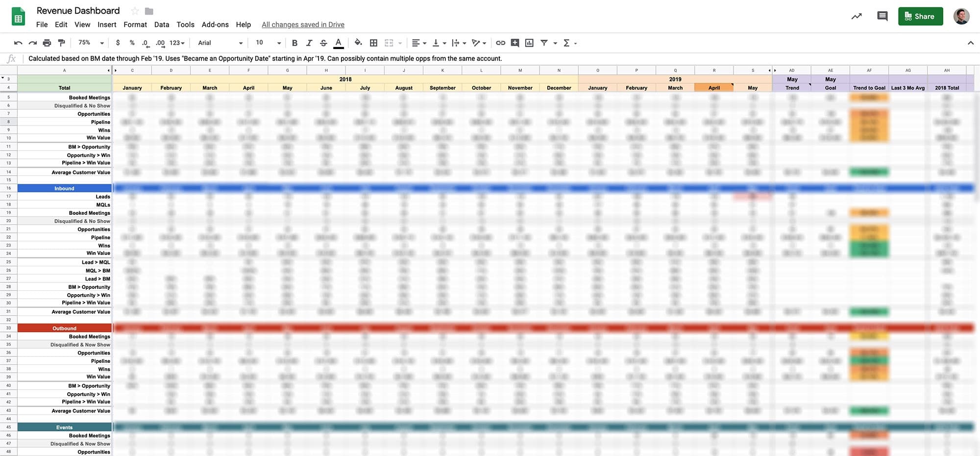Click the green Share button

point(920,16)
